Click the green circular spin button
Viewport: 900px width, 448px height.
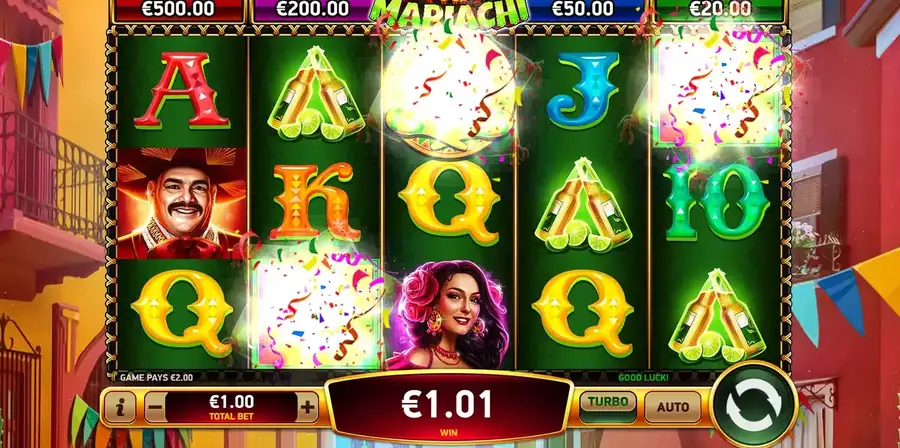coord(754,406)
